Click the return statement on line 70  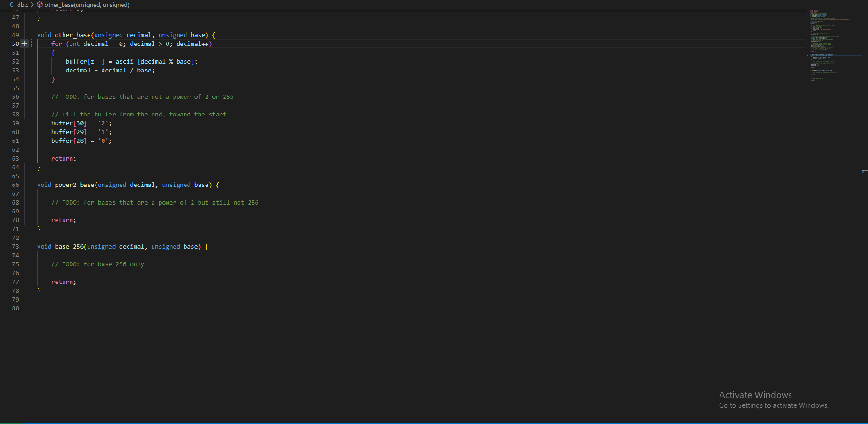pos(62,220)
